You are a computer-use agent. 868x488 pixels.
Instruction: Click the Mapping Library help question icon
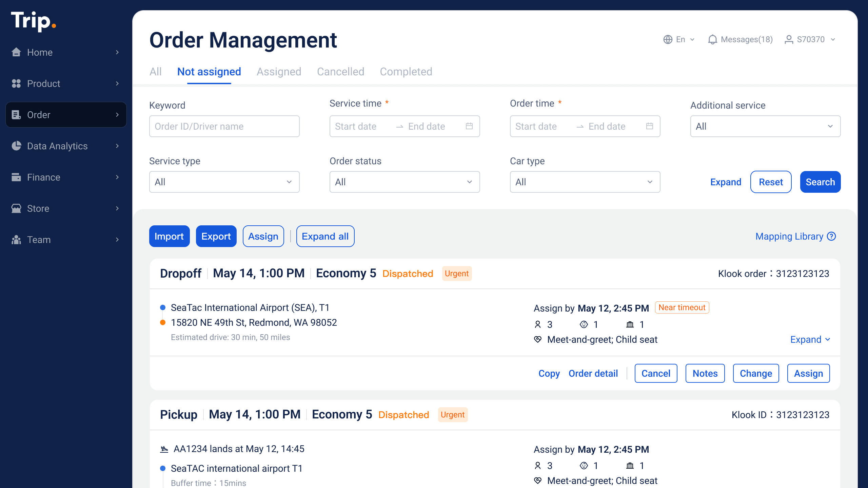[x=831, y=236]
